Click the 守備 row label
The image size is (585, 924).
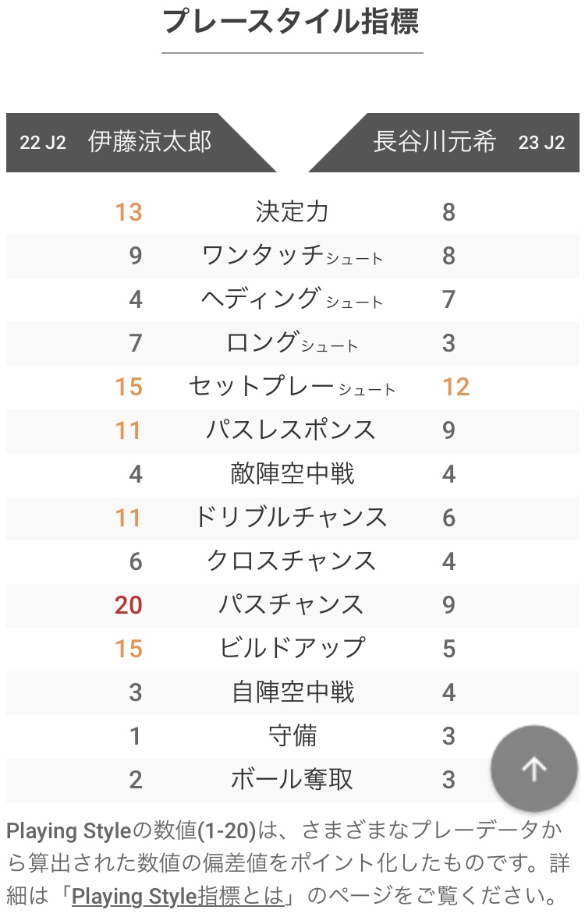tap(292, 735)
